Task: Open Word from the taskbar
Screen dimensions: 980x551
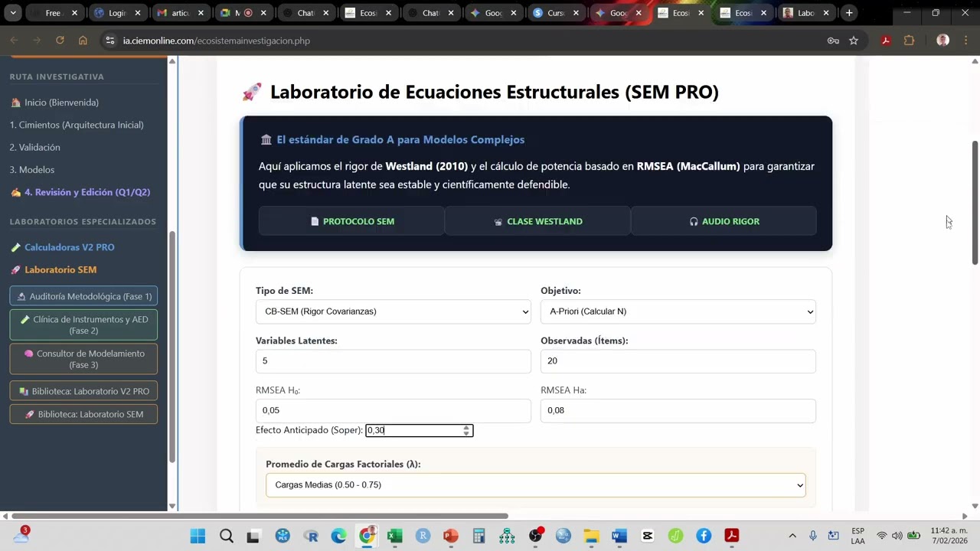Action: (x=619, y=536)
